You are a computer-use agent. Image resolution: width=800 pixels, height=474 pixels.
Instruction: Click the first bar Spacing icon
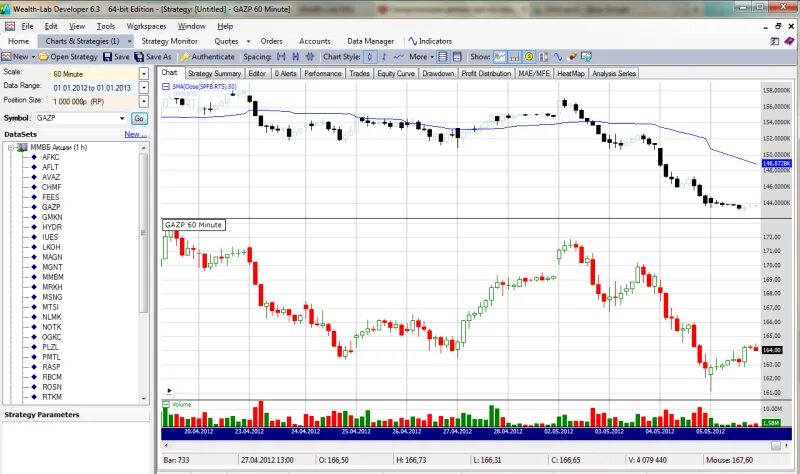click(x=281, y=57)
